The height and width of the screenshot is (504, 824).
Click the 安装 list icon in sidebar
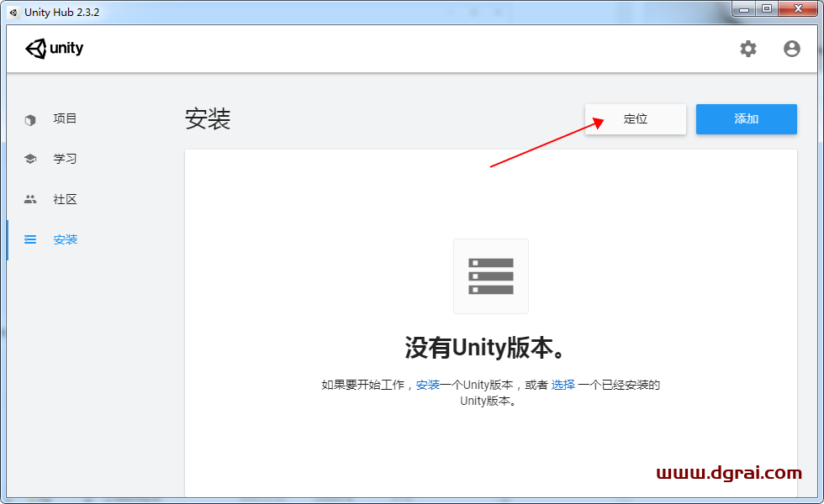30,239
